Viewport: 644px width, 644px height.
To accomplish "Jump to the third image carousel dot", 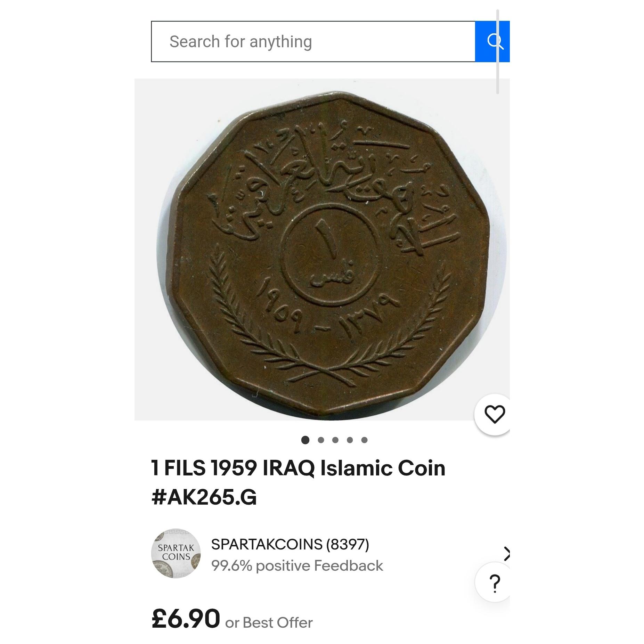I will (x=335, y=440).
